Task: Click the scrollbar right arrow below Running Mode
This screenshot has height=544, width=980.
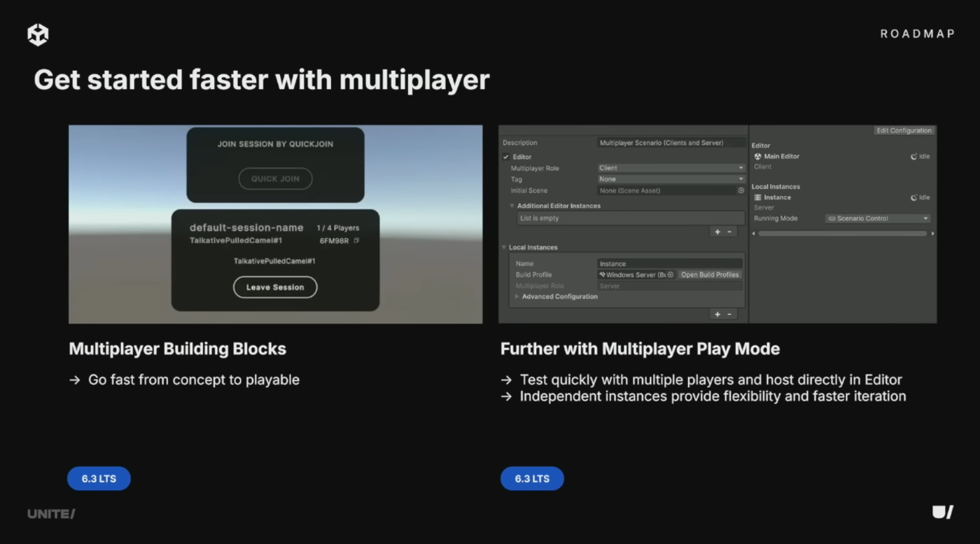Action: 932,233
